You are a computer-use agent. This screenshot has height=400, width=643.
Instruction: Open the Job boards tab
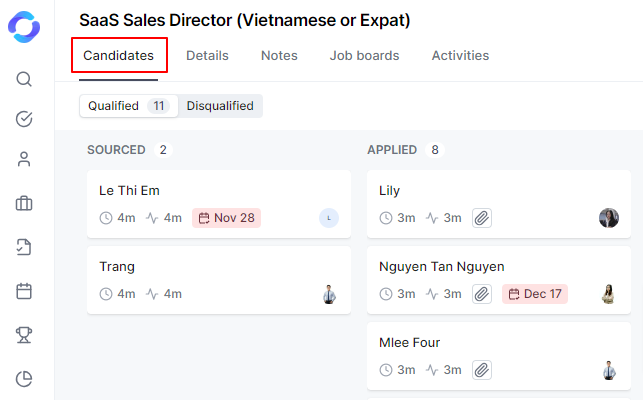tap(364, 56)
